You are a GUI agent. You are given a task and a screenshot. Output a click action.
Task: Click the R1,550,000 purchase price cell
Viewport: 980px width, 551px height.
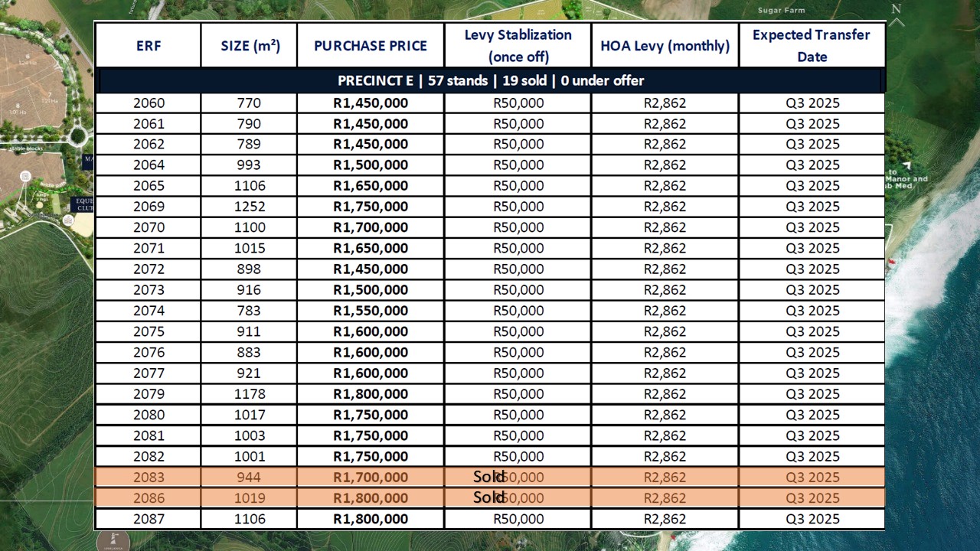[371, 310]
